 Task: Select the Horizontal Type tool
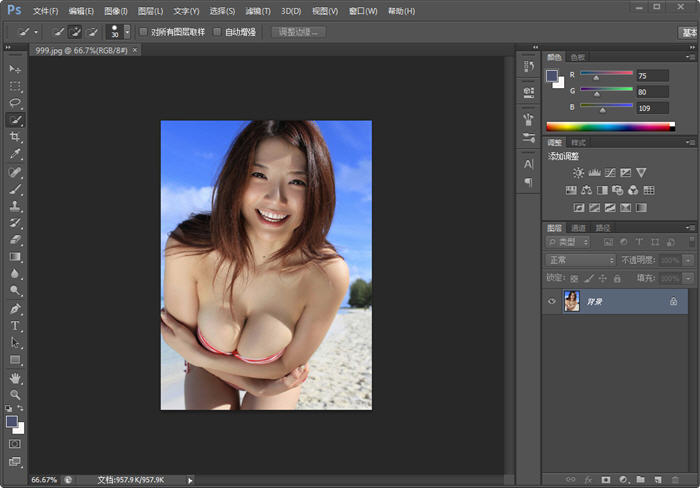point(15,325)
